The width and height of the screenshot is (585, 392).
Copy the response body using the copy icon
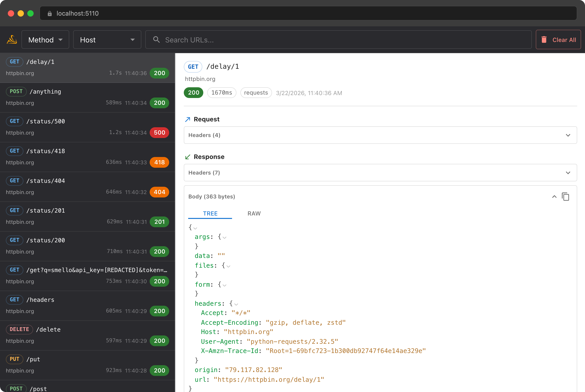pyautogui.click(x=566, y=197)
